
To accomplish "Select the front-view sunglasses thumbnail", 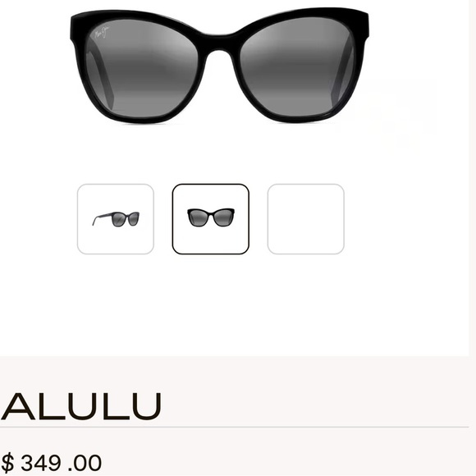I will click(x=211, y=219).
